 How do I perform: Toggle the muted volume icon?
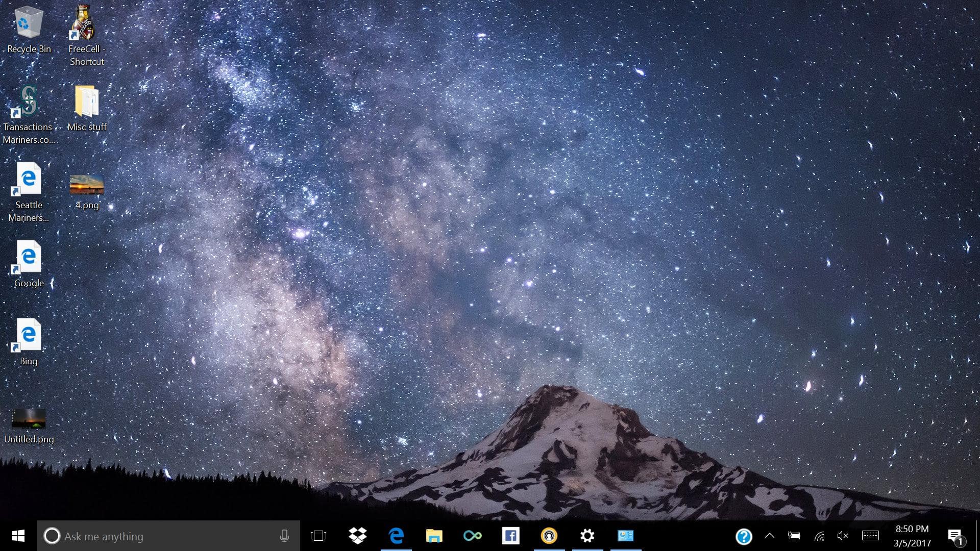(843, 536)
